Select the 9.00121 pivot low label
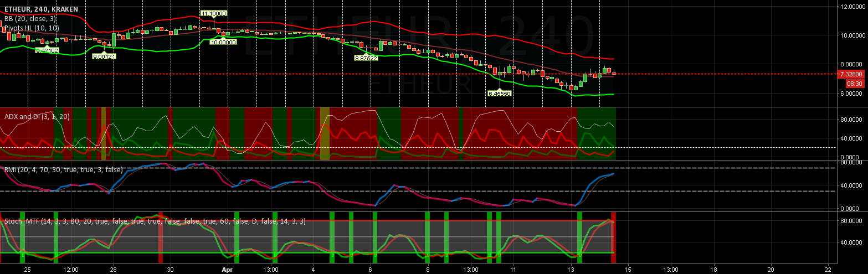Viewport: 868px width, 274px height. pyautogui.click(x=104, y=56)
